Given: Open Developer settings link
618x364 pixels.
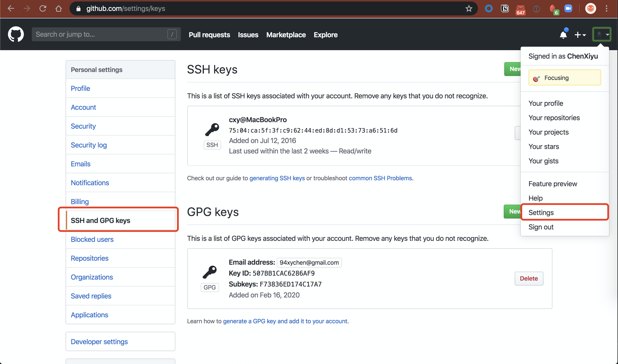Looking at the screenshot, I should pyautogui.click(x=99, y=342).
